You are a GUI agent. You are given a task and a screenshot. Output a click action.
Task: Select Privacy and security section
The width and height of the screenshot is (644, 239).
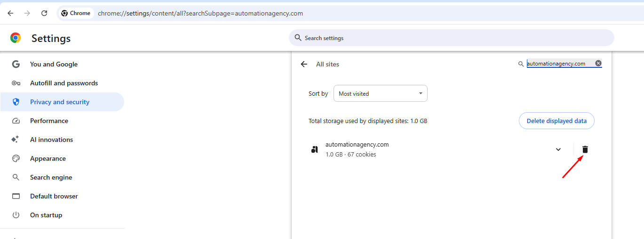coord(62,102)
